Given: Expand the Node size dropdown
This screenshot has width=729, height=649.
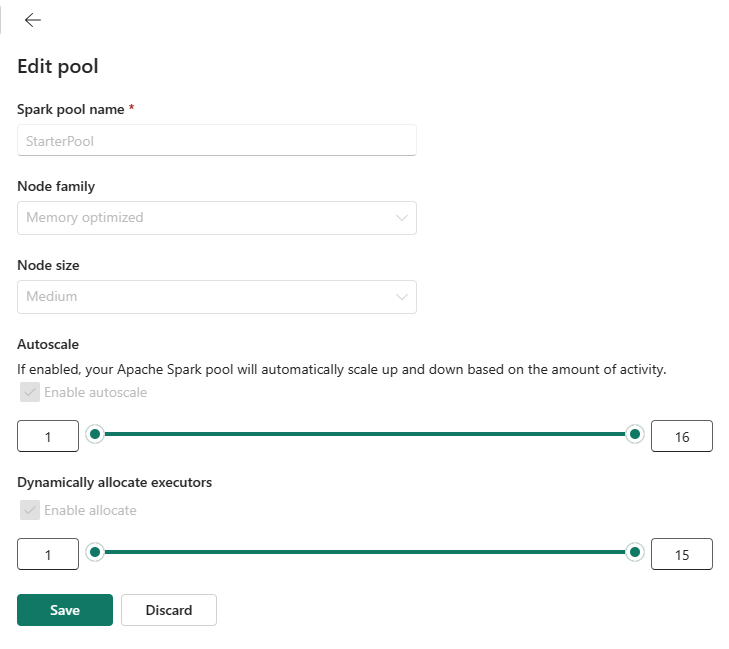Looking at the screenshot, I should [x=216, y=297].
